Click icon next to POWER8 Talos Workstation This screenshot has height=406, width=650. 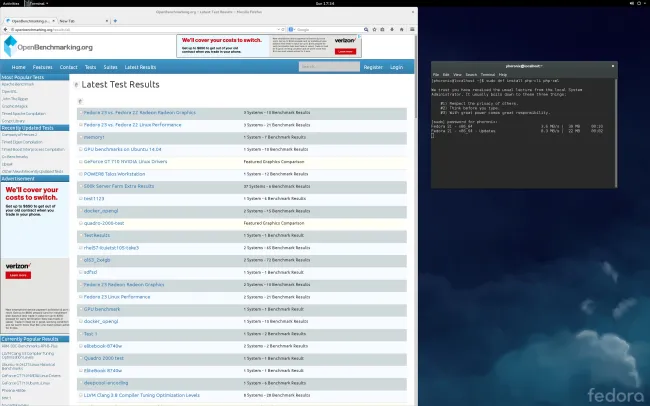(x=81, y=174)
